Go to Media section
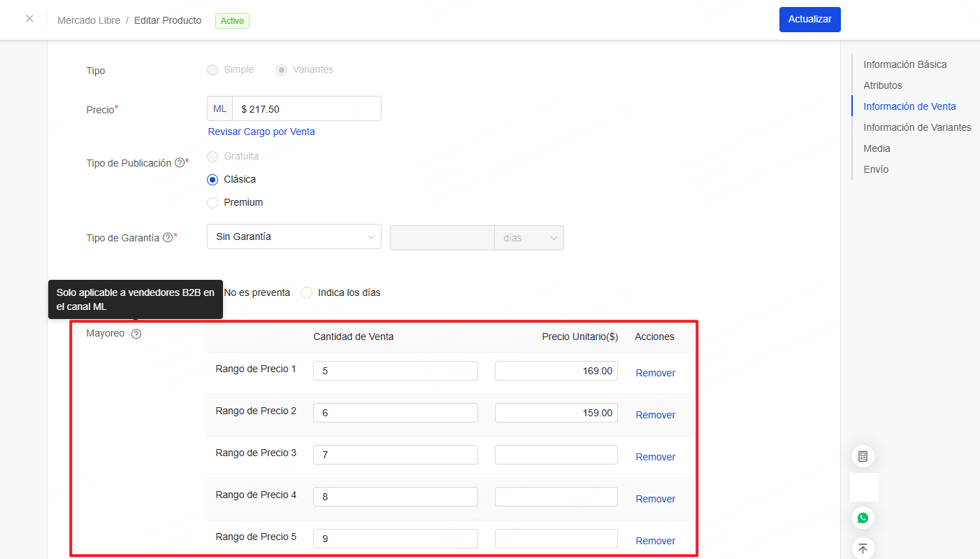The width and height of the screenshot is (980, 559). (877, 148)
